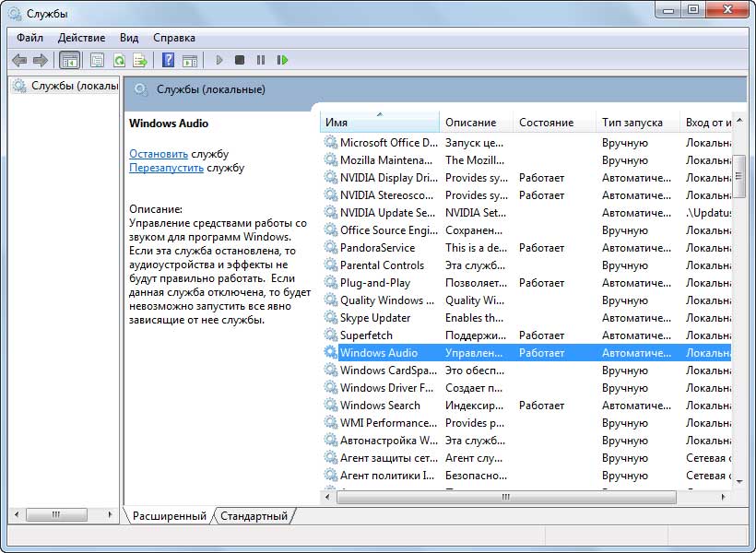This screenshot has height=553, width=756.
Task: Stop the service using square button
Action: click(240, 60)
